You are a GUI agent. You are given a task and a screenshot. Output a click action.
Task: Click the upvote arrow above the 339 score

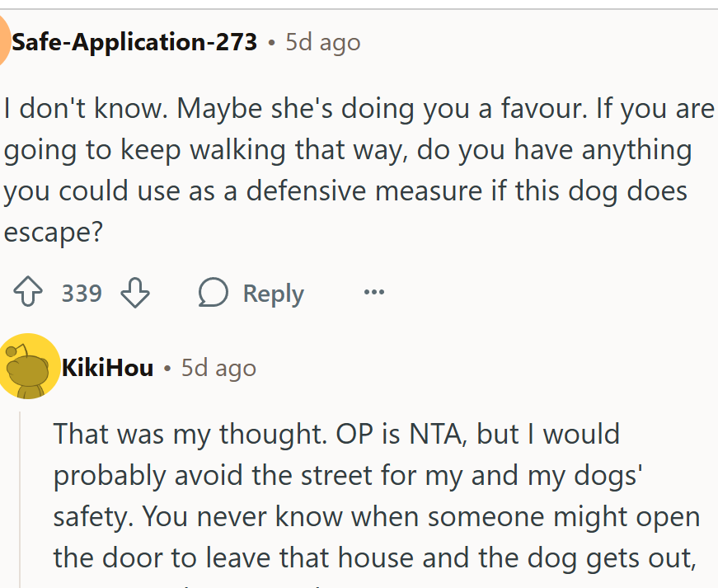30,292
